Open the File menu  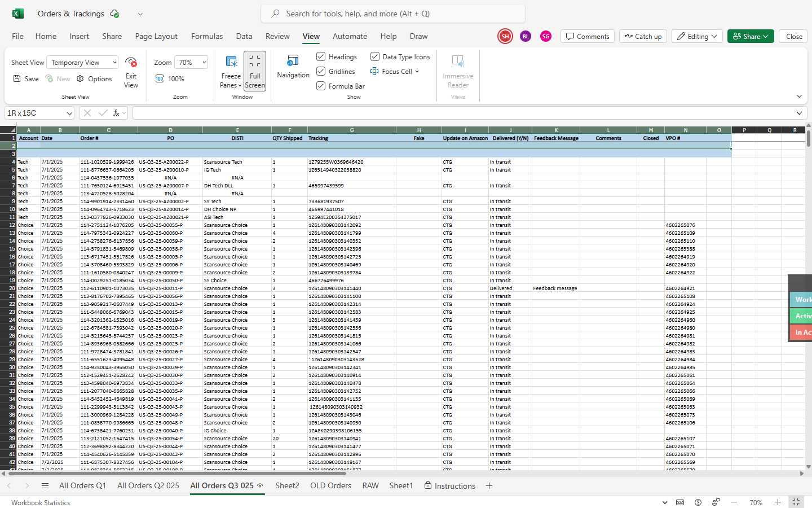coord(17,36)
